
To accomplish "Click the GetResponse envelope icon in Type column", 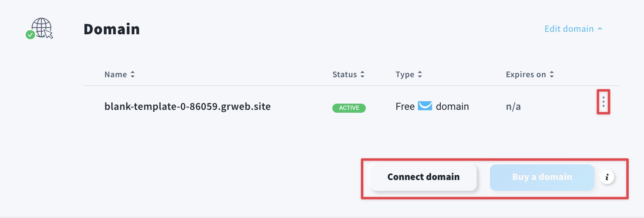I will click(x=425, y=106).
